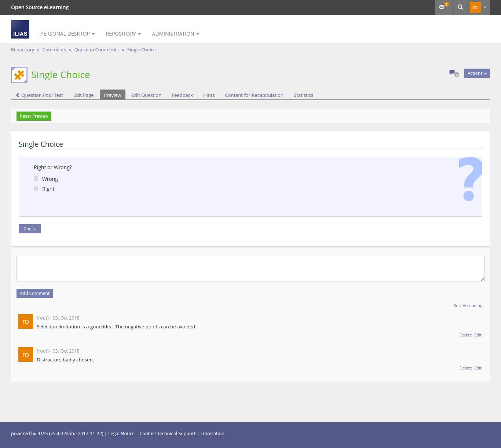This screenshot has width=501, height=448.
Task: Click the first comment's author avatar
Action: (x=26, y=321)
